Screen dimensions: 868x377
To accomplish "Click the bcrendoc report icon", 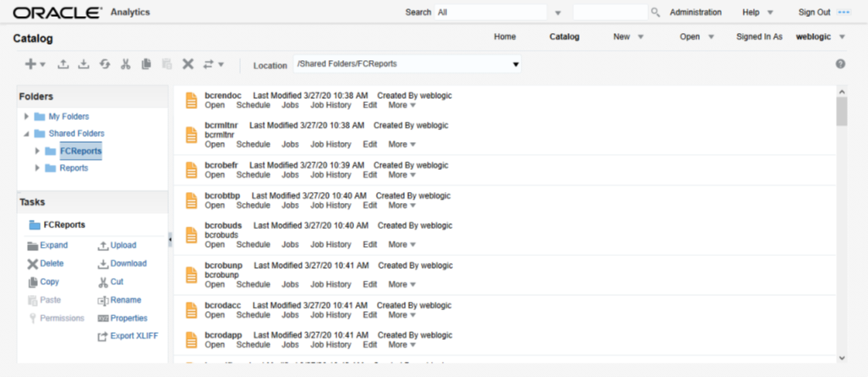I will (x=191, y=101).
